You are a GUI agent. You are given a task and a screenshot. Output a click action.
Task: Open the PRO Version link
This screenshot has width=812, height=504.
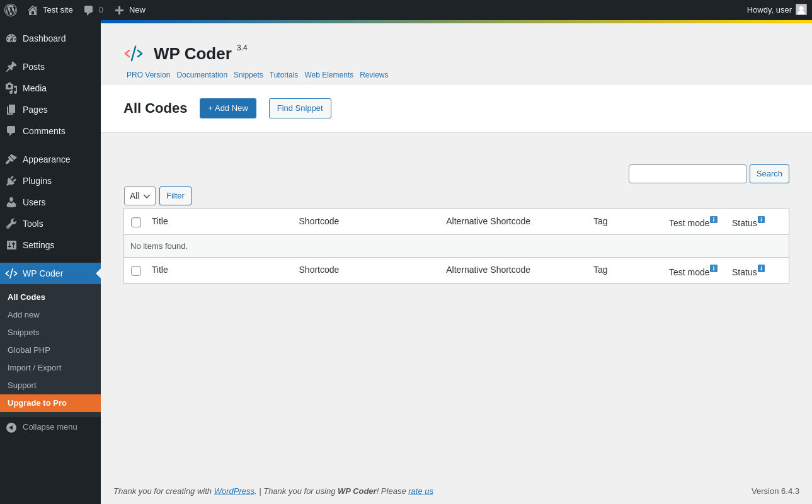pos(149,75)
